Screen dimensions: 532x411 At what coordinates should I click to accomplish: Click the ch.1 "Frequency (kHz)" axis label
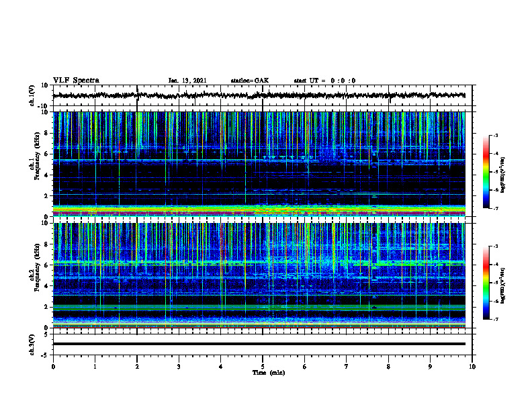coord(37,156)
